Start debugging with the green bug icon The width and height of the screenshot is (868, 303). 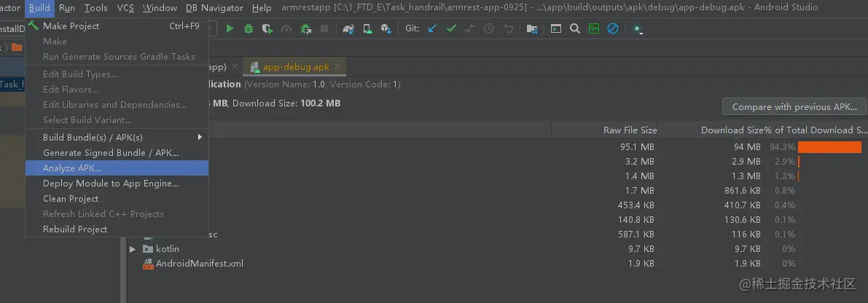[x=249, y=28]
